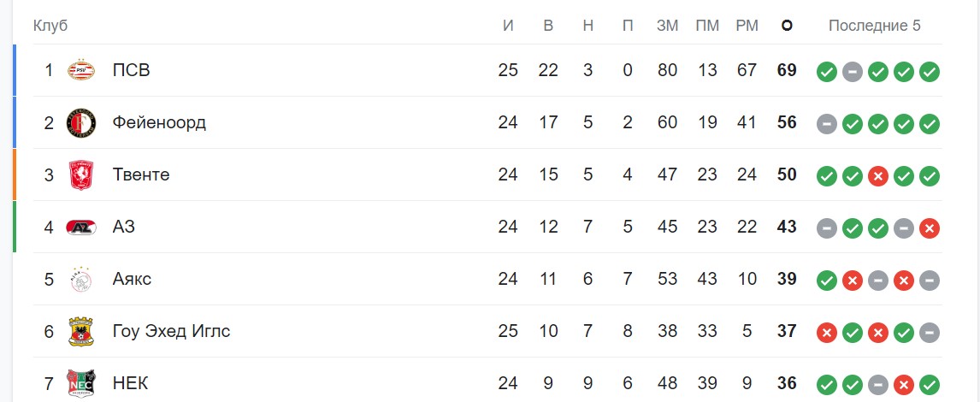
Task: Click the Клуб column header
Action: pos(50,26)
